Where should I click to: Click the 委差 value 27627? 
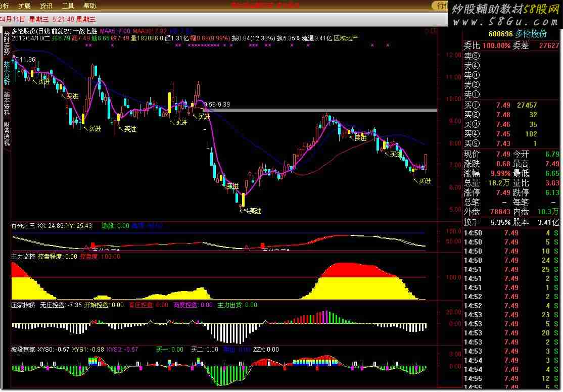point(549,46)
